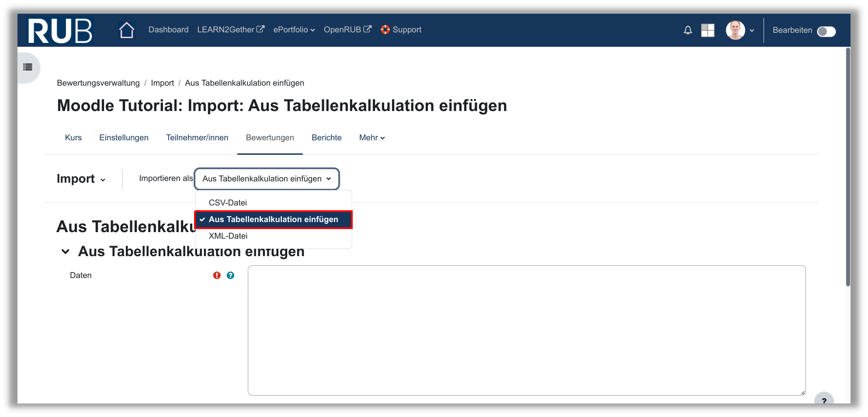
Task: Click Bewertungsverwaltung in the breadcrumb
Action: click(98, 83)
